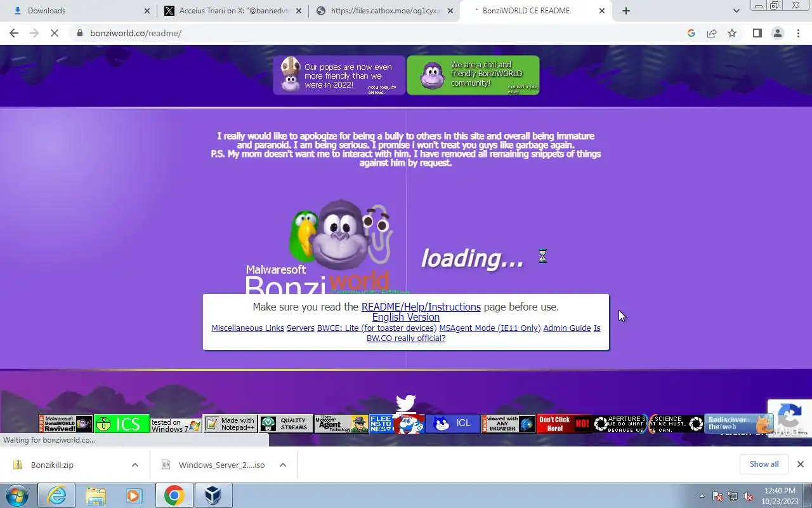812x508 pixels.
Task: Click the address bar URL
Action: click(136, 33)
